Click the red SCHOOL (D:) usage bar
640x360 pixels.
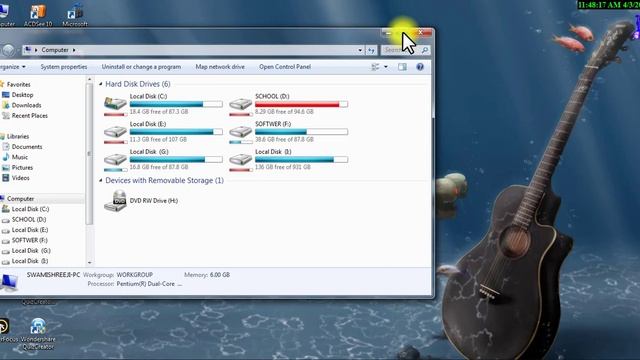301,104
